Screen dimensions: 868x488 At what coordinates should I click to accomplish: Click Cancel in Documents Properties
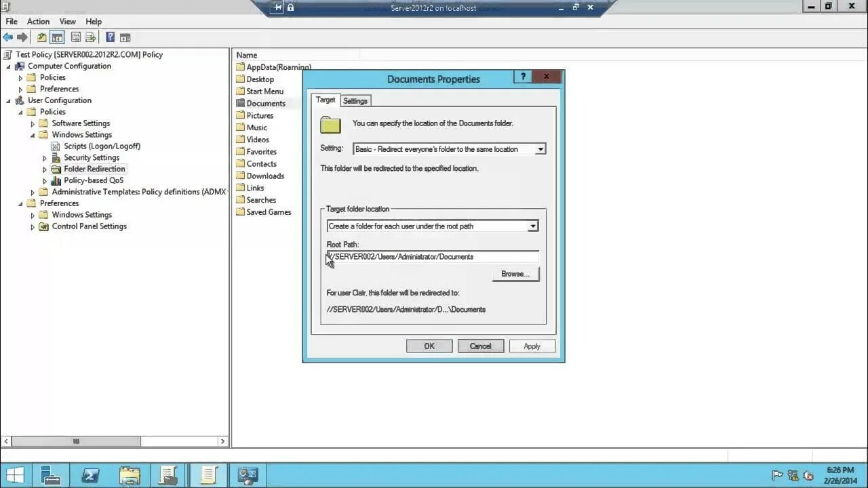[481, 346]
